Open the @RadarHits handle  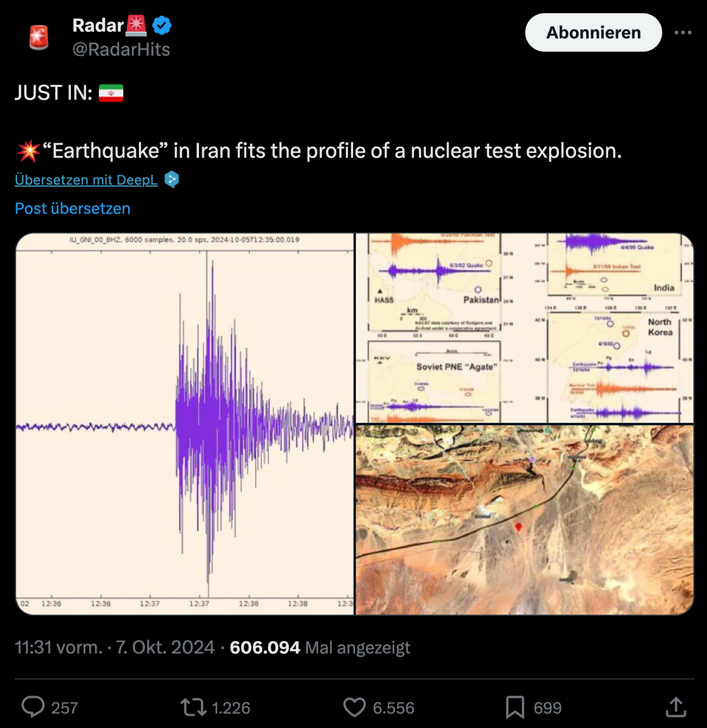click(x=121, y=49)
